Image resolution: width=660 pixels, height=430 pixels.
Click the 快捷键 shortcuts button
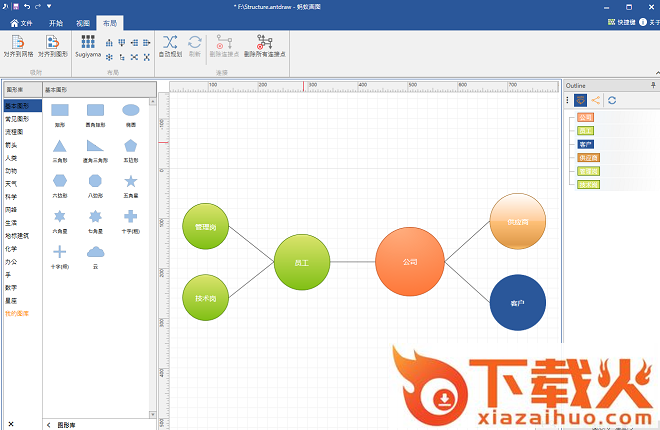coord(624,21)
